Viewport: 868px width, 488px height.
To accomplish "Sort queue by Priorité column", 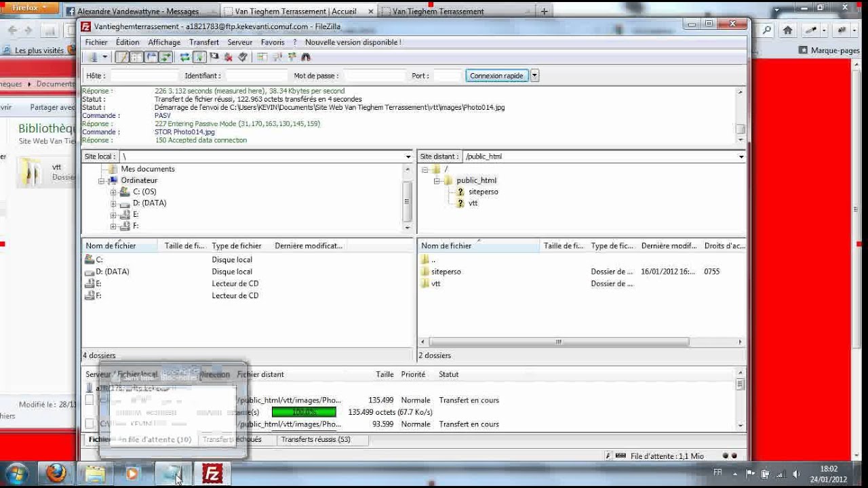I will coord(413,374).
